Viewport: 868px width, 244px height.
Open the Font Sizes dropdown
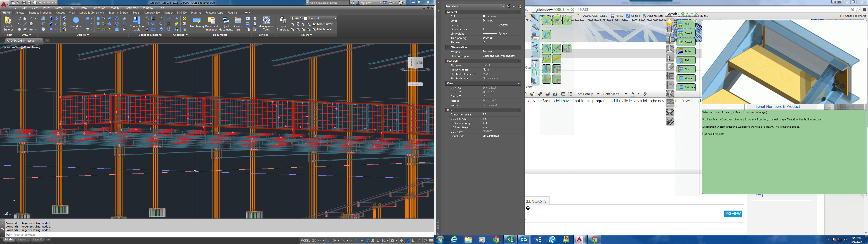(615, 94)
